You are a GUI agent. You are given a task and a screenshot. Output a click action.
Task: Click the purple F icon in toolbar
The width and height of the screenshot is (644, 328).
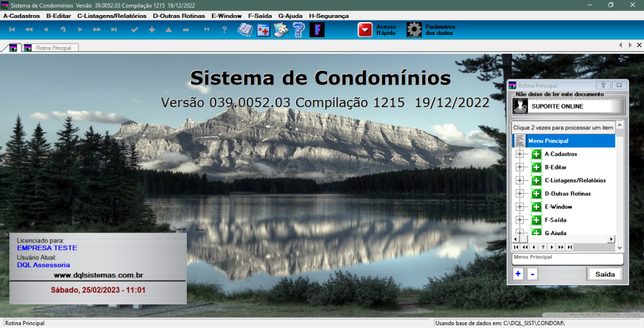317,30
